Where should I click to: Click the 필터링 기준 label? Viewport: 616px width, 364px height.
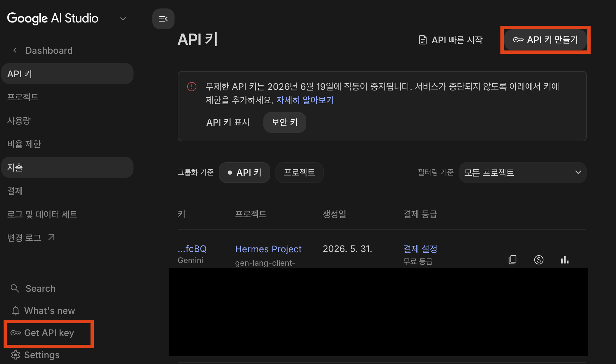pyautogui.click(x=436, y=172)
